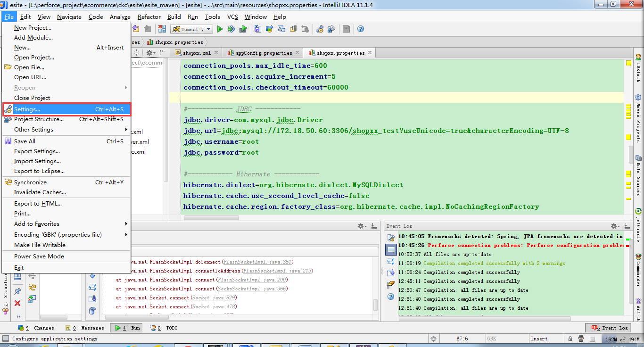Click the memory indicator 162M of 494M
The image size is (644, 347).
point(622,339)
